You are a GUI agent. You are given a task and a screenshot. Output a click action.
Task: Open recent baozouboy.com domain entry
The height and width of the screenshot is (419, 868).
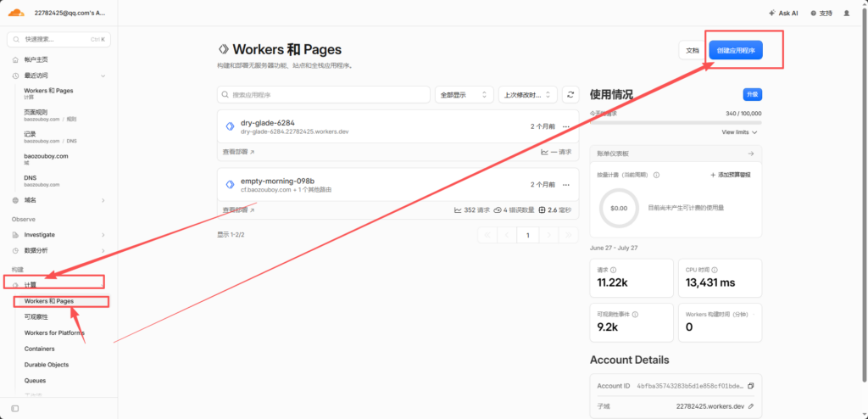(x=46, y=159)
